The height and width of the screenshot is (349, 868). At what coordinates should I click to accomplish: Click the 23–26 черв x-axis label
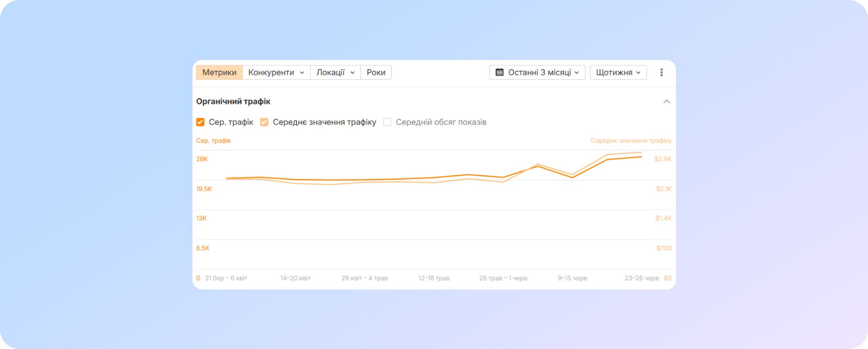coord(641,278)
